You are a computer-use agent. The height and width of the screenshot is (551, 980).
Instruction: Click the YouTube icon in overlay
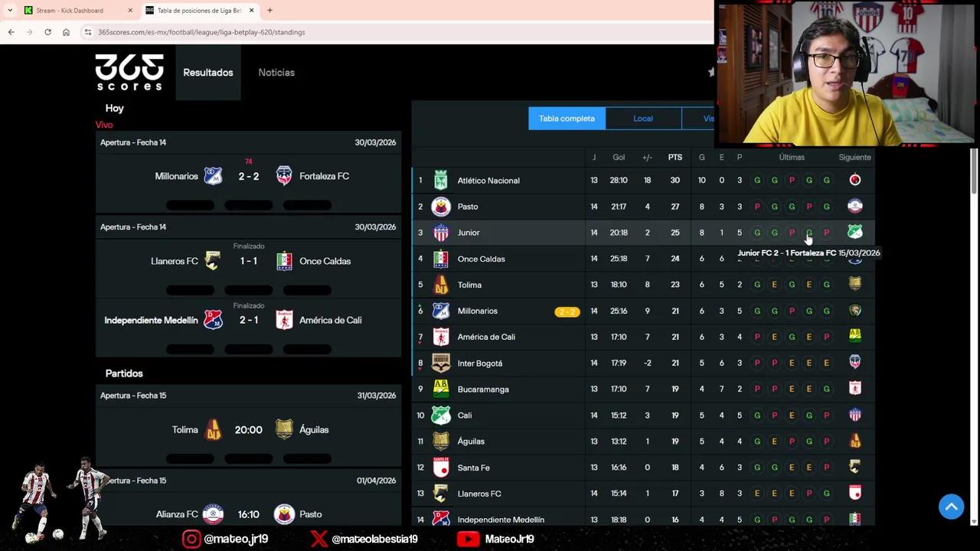[467, 539]
